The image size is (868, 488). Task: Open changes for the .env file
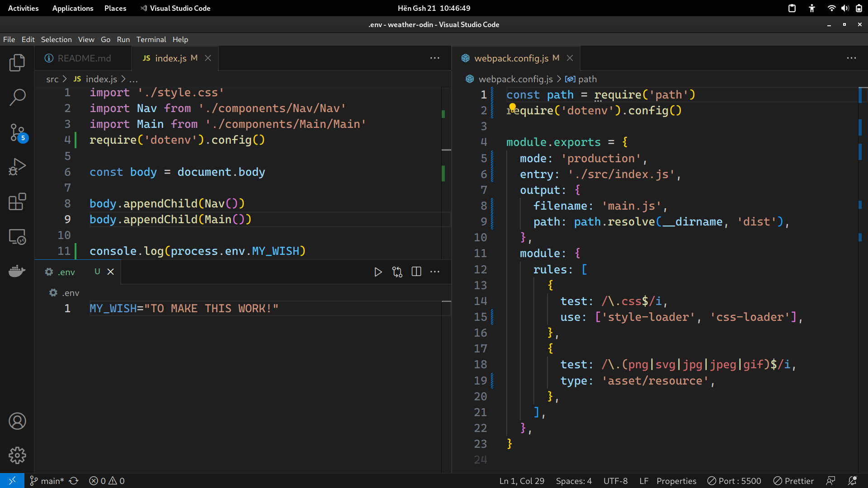click(x=397, y=272)
